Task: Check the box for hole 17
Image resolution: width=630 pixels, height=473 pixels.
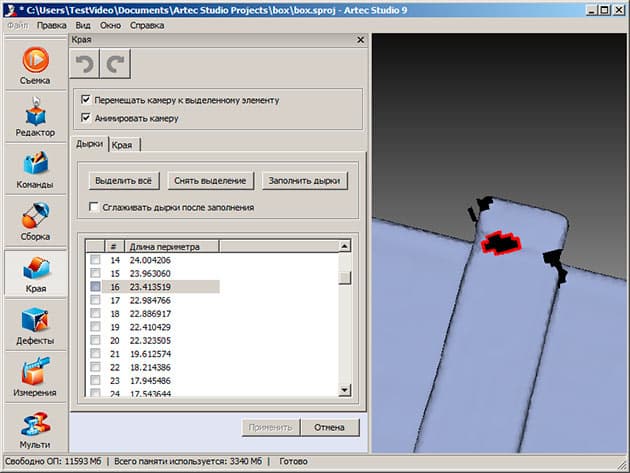Action: 95,300
